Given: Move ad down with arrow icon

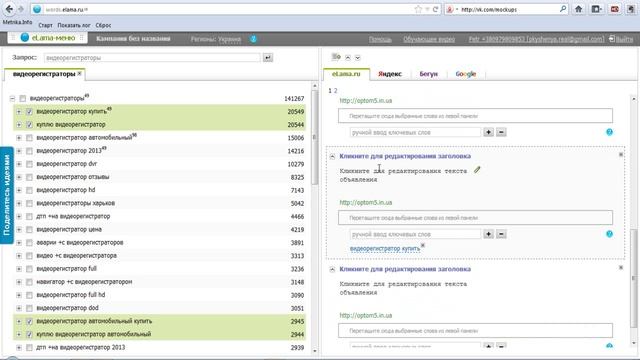Looking at the screenshot, I should [x=358, y=58].
